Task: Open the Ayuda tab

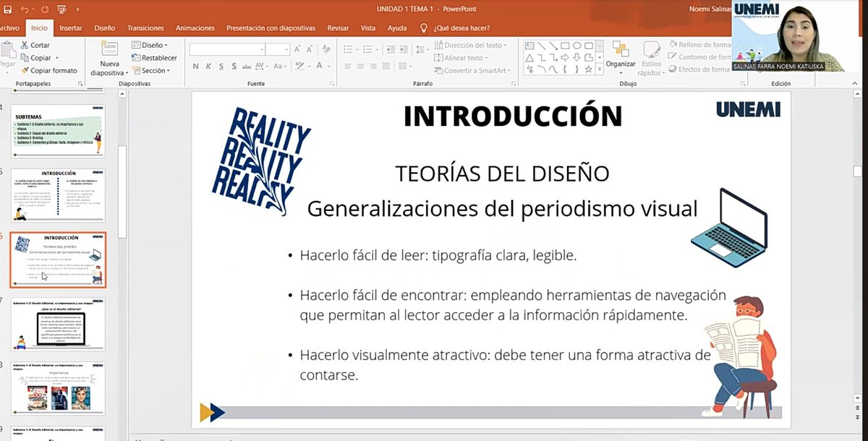Action: (x=397, y=28)
